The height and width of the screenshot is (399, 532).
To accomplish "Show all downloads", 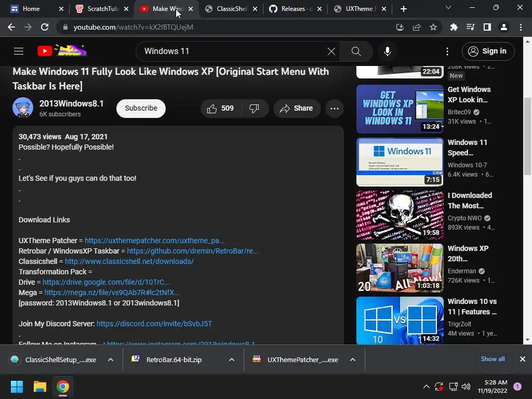I will coord(493,359).
